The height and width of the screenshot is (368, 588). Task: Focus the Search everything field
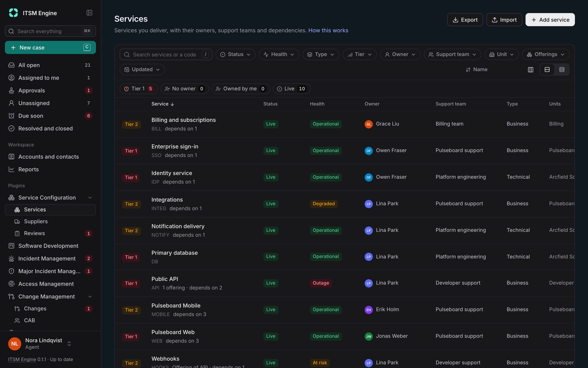click(x=50, y=31)
